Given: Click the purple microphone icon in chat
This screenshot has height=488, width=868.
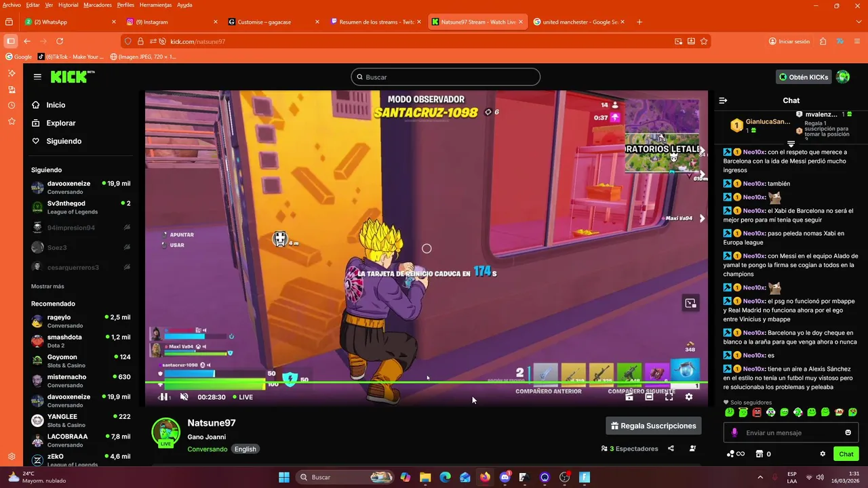Looking at the screenshot, I should tap(734, 432).
